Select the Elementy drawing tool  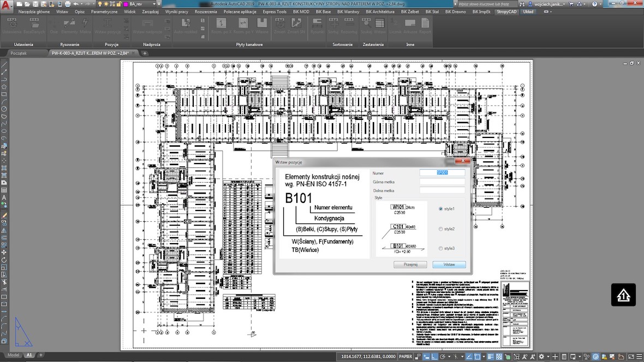(x=69, y=26)
